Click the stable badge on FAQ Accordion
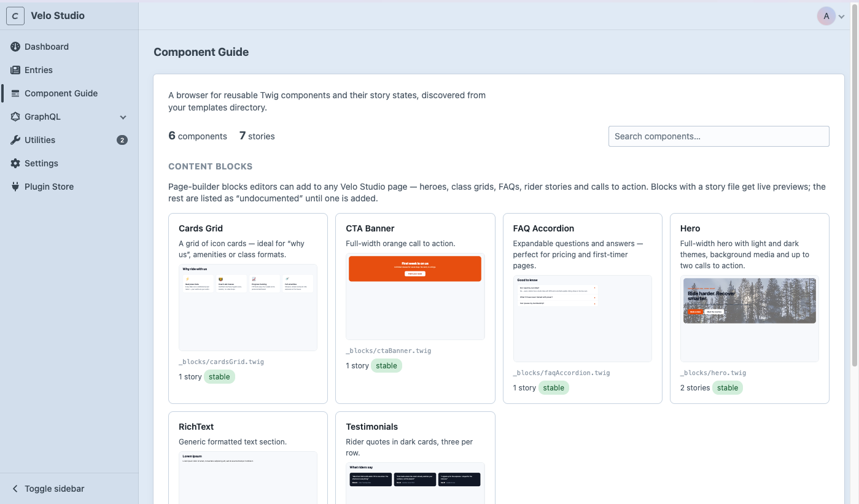 click(553, 388)
